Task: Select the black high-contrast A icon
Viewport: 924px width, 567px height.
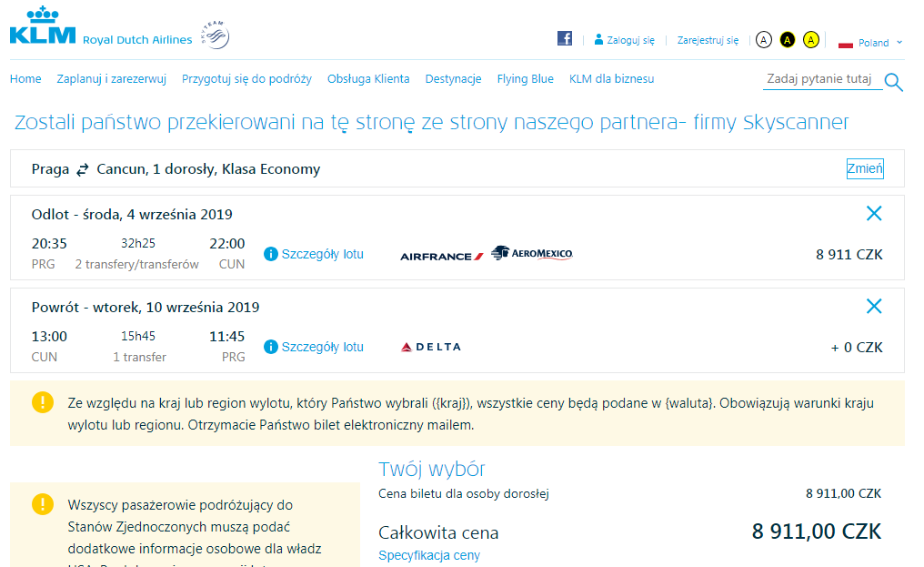Action: click(x=788, y=40)
